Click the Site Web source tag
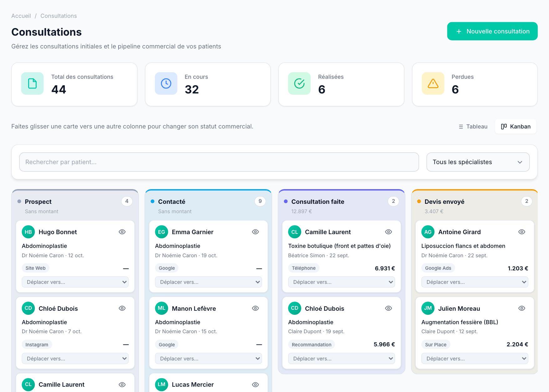 click(x=35, y=268)
